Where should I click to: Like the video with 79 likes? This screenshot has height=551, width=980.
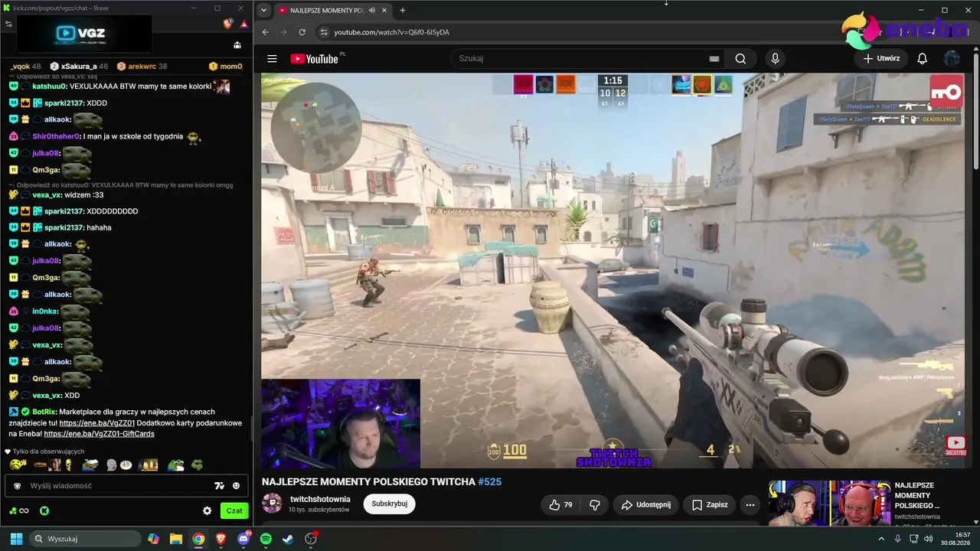560,505
